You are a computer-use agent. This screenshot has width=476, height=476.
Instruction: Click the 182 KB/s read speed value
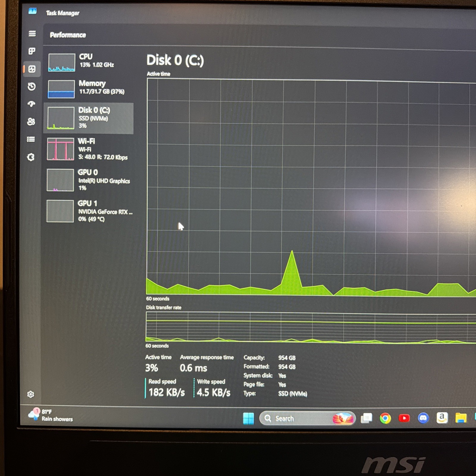167,392
